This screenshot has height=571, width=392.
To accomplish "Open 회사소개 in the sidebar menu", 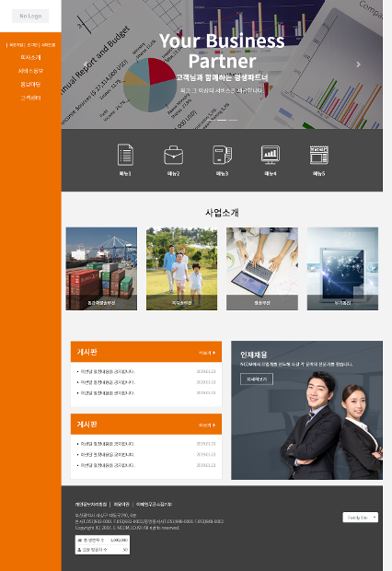I will [30, 57].
